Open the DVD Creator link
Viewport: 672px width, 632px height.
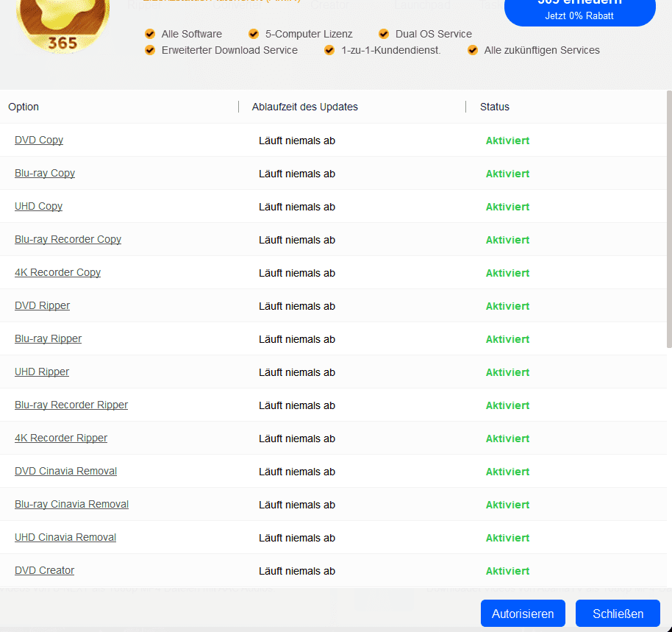tap(45, 570)
